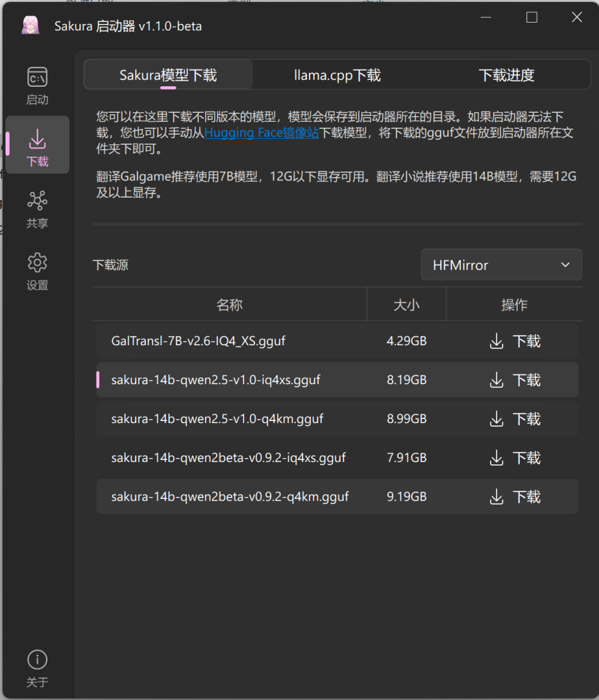This screenshot has width=599, height=700.
Task: Select the sakura-14b-qwen2.5-v1.0-q4km.gguf file name
Action: pos(217,419)
